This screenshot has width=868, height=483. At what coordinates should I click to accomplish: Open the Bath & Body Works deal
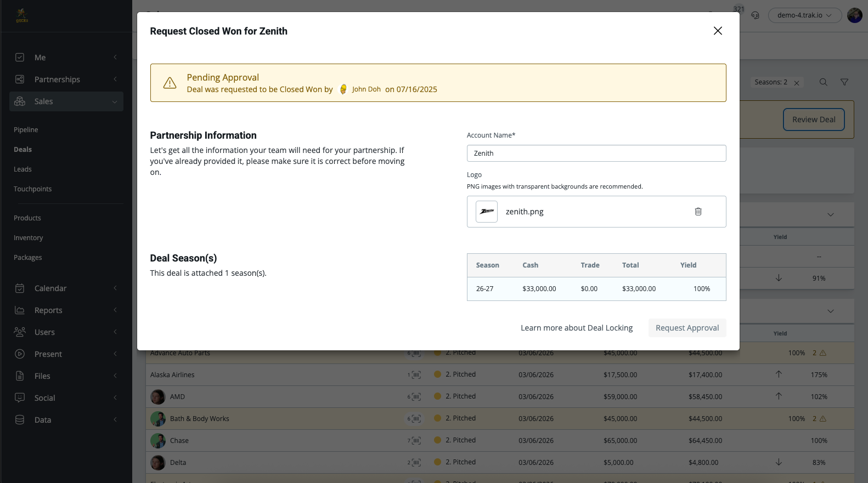click(x=200, y=419)
